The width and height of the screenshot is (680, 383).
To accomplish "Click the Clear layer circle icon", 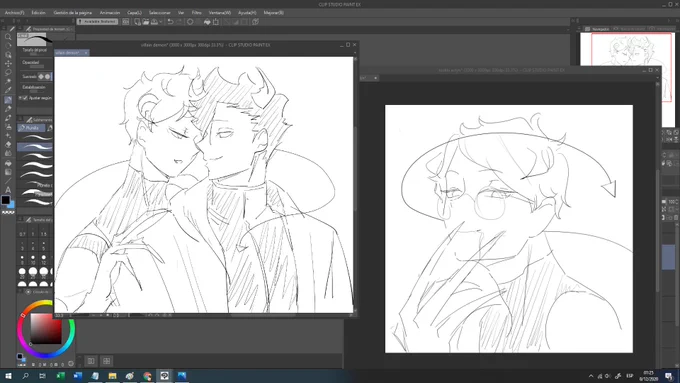I will [190, 22].
